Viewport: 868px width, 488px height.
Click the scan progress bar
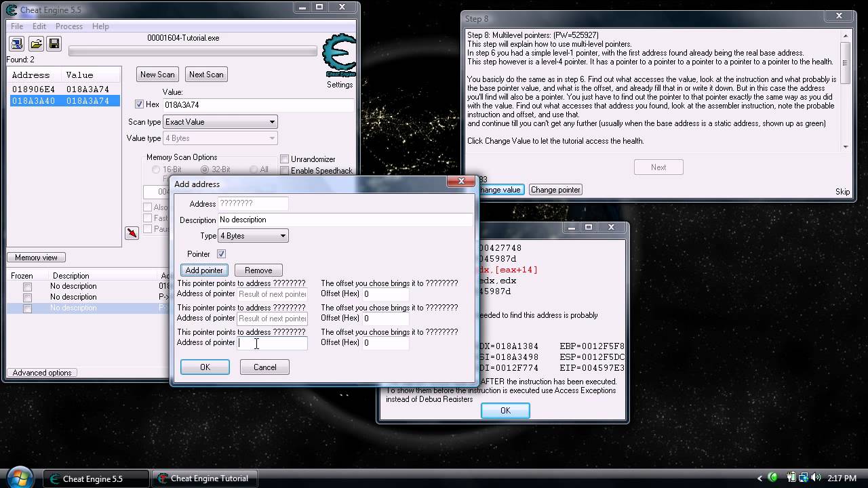pos(193,51)
